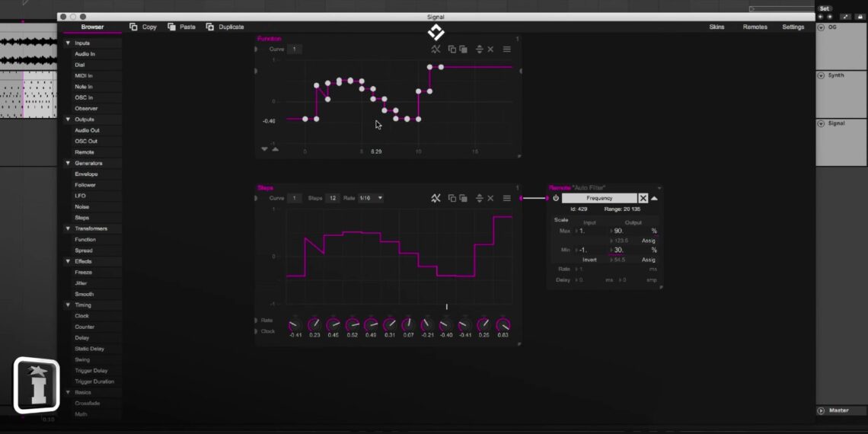Collapse the Timing category in the browser
Screen dimensions: 868x434
pos(68,305)
